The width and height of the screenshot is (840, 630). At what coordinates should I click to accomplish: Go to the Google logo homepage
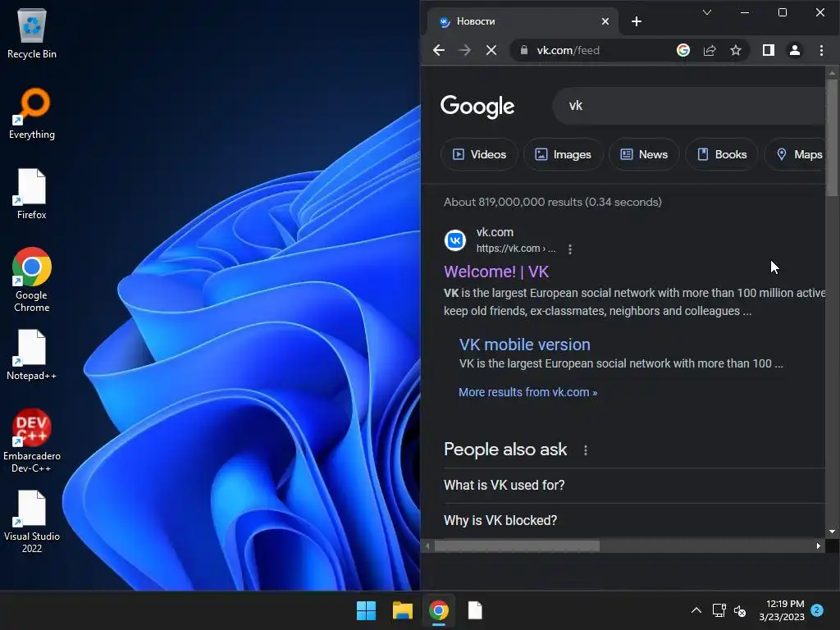(x=477, y=106)
